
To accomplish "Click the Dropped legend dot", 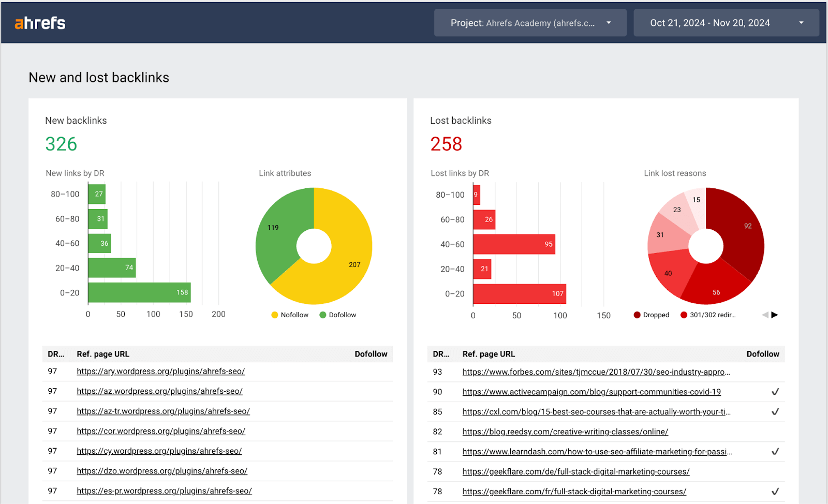I will 637,315.
